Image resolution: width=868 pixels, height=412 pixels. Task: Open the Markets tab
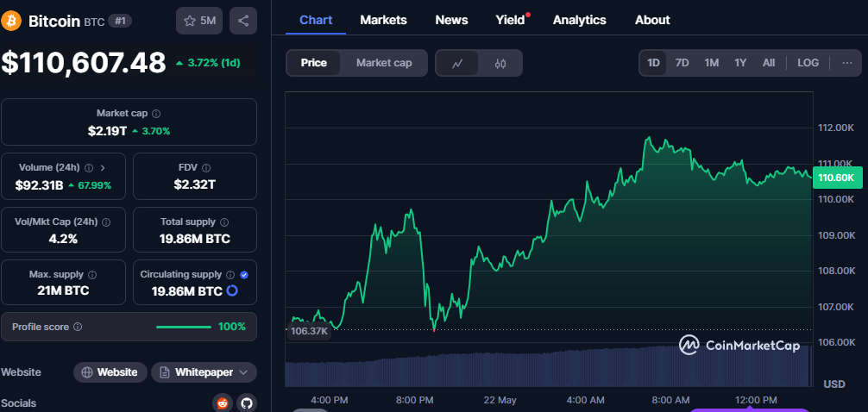[x=384, y=21]
